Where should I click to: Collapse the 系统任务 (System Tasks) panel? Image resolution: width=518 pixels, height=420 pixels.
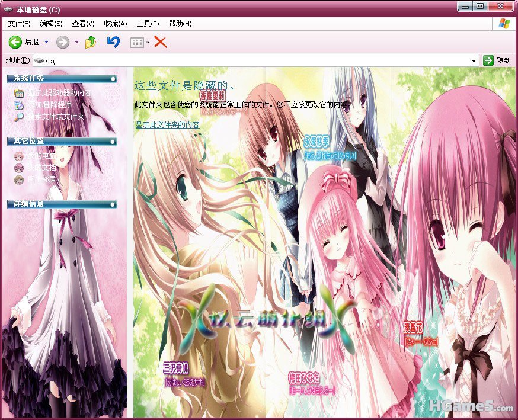pyautogui.click(x=112, y=79)
